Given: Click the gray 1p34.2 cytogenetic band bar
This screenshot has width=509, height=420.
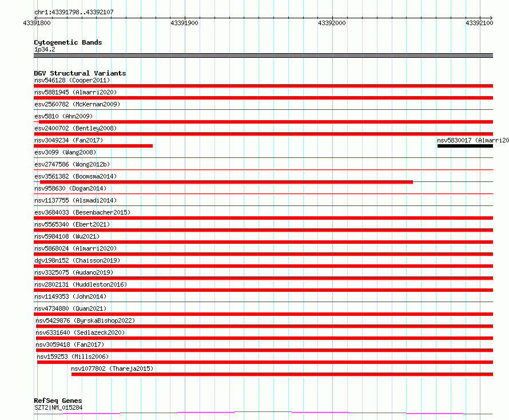Looking at the screenshot, I should pos(263,56).
